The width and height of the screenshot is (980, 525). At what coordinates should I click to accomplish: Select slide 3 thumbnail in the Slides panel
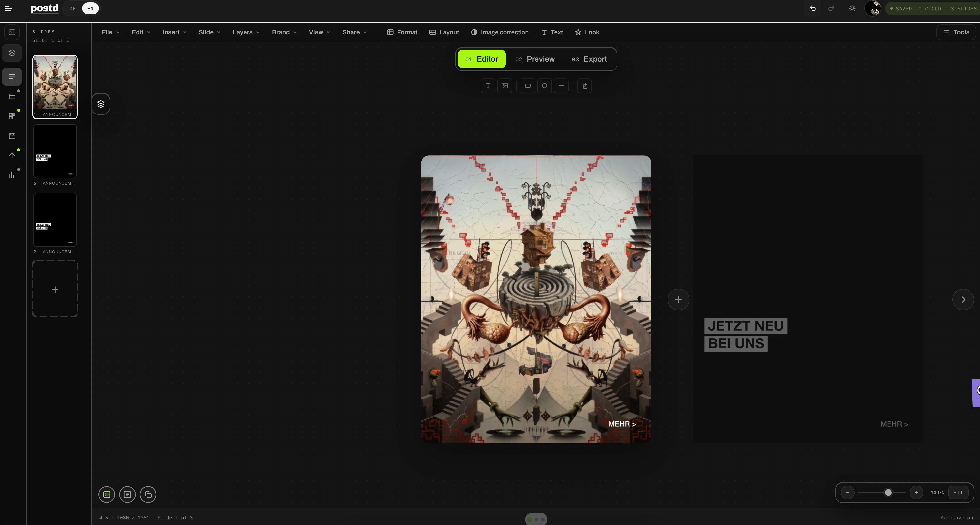[55, 220]
